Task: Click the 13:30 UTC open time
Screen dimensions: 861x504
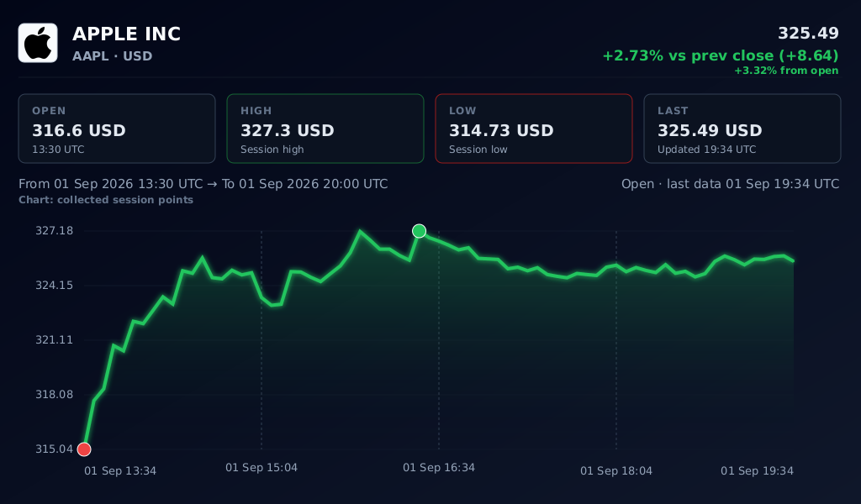Action: click(x=58, y=150)
